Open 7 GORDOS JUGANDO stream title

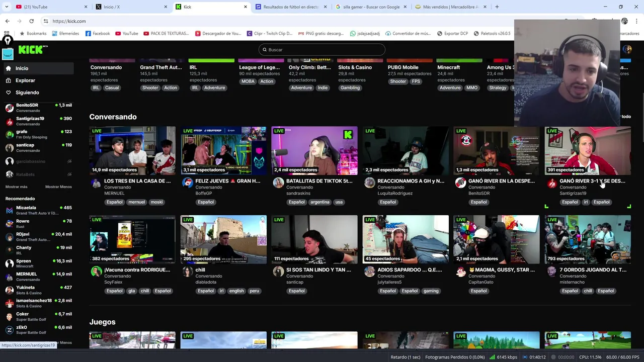pos(593,270)
